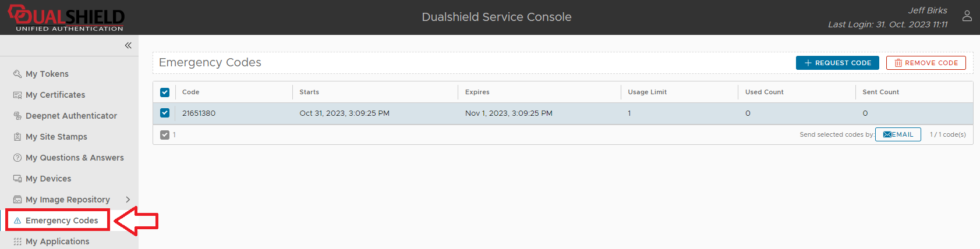Click the My Questions & Answers icon

click(17, 158)
